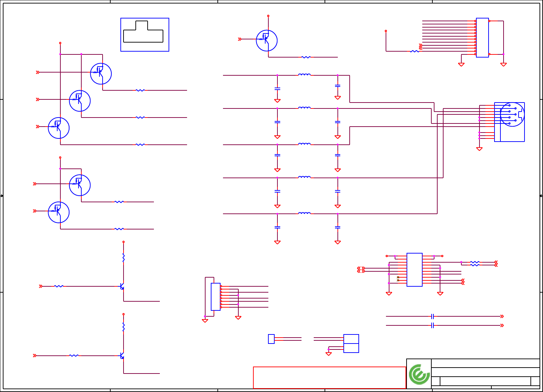Select vertical pull-up resistor above upper uncircled transistor
Viewport: 543px width, 392px height.
coord(124,258)
